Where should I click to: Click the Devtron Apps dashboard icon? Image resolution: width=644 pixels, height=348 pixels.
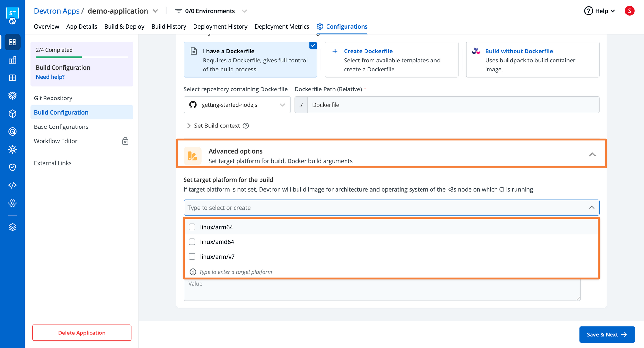tap(12, 42)
